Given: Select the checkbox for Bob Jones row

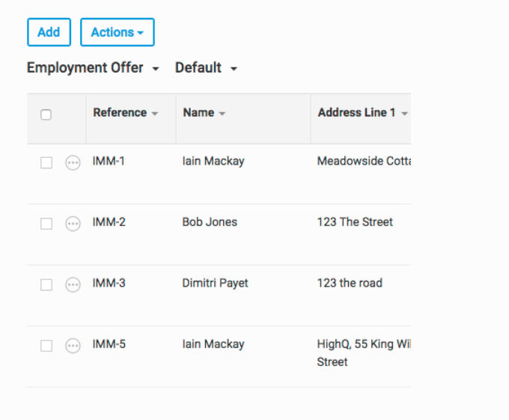Looking at the screenshot, I should 46,224.
